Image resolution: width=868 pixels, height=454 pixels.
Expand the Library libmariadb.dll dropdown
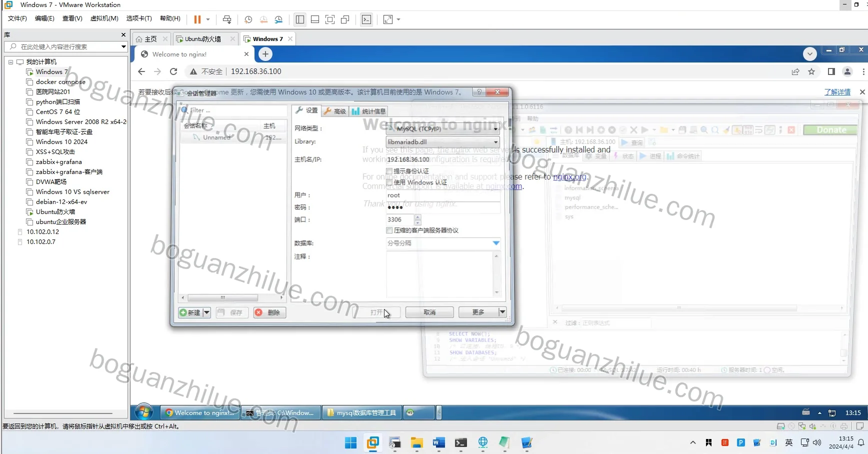[x=442, y=142]
